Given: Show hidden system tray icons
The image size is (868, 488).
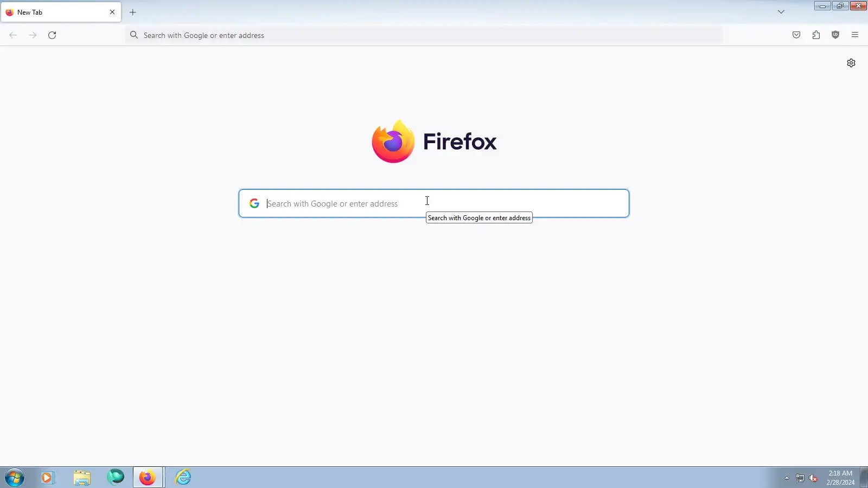Looking at the screenshot, I should point(787,478).
